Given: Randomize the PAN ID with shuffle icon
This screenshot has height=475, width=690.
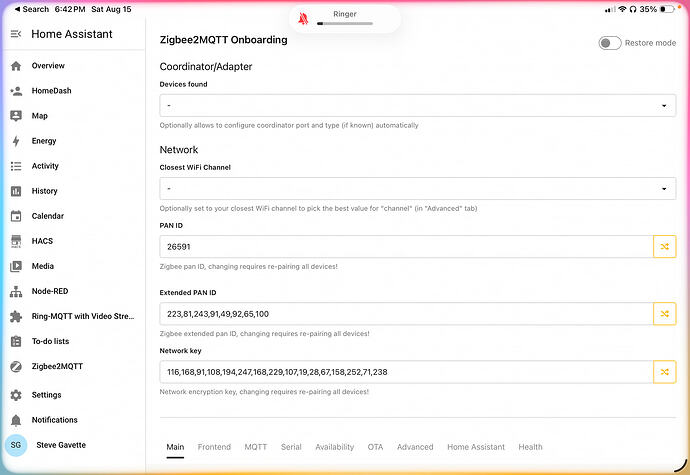Looking at the screenshot, I should coord(664,247).
